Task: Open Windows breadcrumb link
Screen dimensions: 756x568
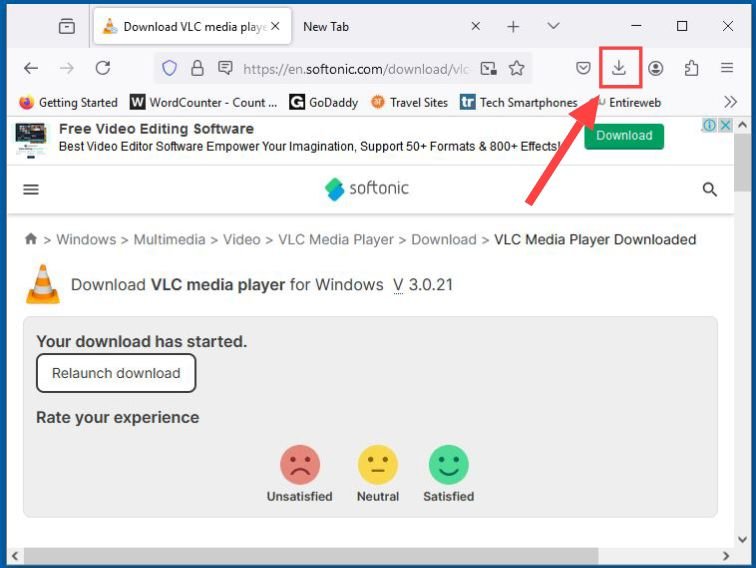Action: point(86,240)
